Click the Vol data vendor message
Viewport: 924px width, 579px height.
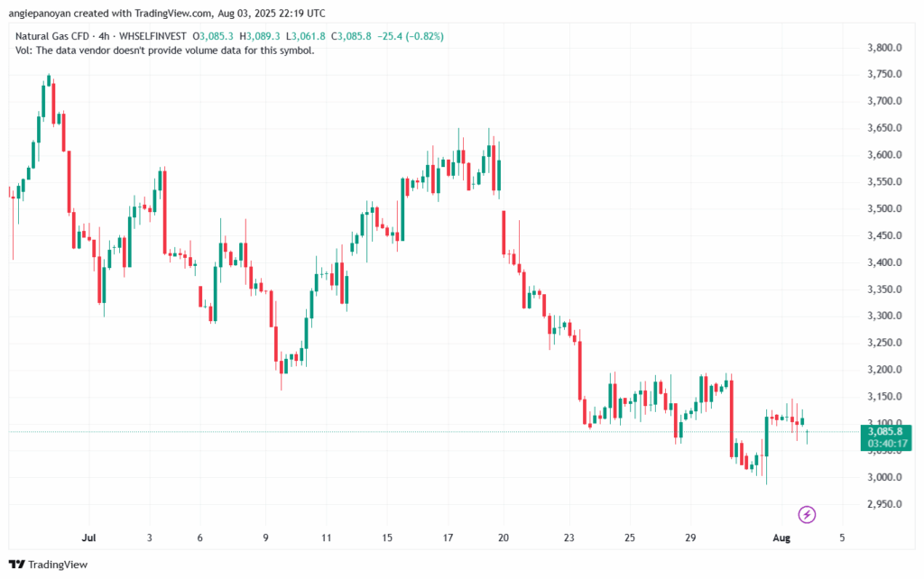[x=165, y=51]
